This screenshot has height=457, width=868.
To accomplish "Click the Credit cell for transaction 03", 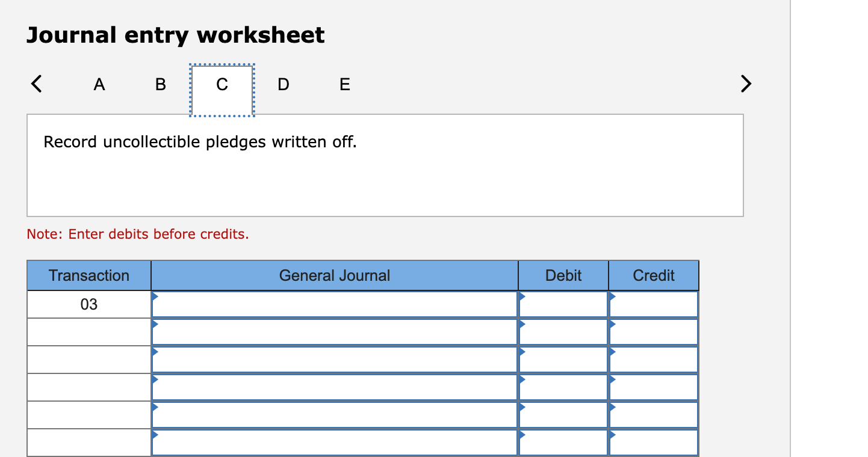I will tap(654, 304).
